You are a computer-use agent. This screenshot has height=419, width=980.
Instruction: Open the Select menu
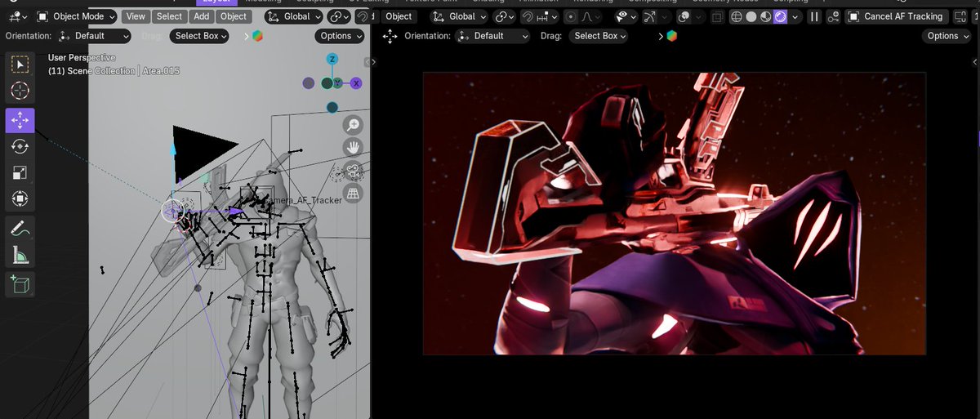tap(169, 16)
